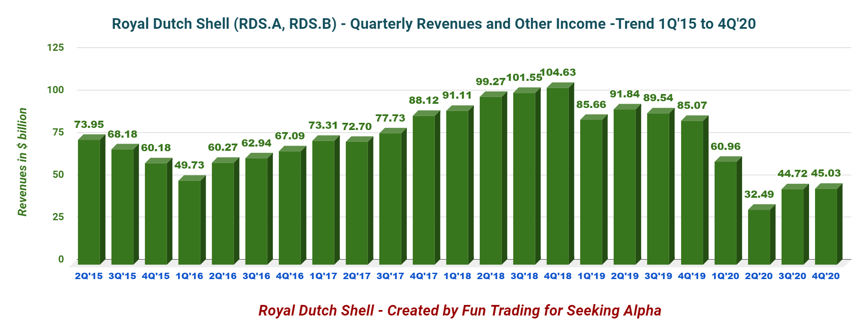Select the 45.03 value label
This screenshot has height=335, width=868.
826,173
